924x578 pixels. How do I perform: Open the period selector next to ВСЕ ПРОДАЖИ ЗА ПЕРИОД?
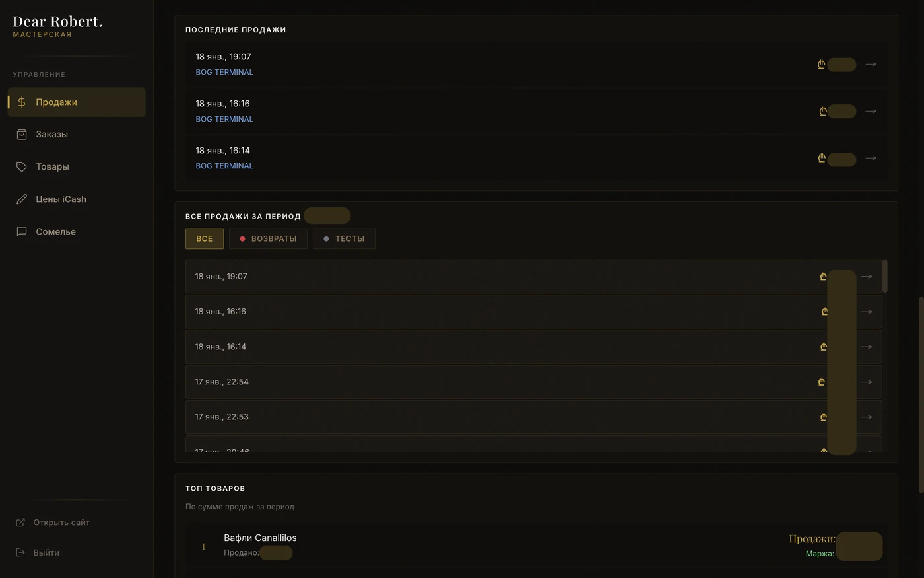click(x=327, y=216)
